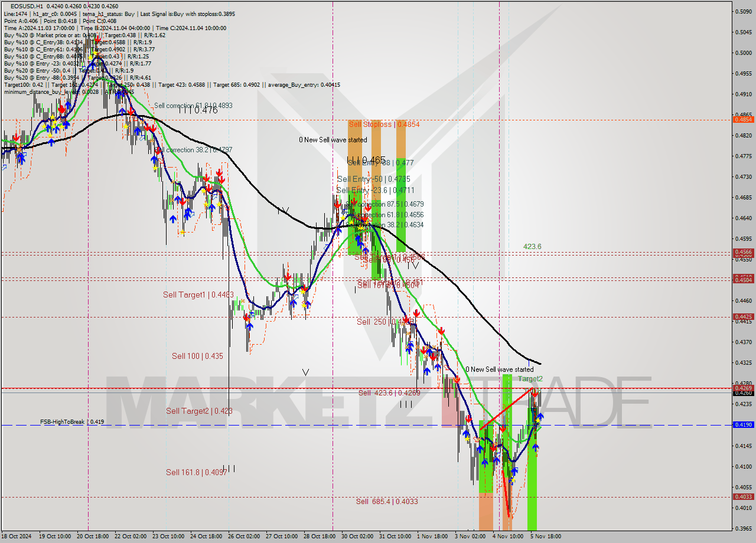The image size is (756, 543).
Task: Click the '18 Oct 2024' date label
Action: click(17, 537)
